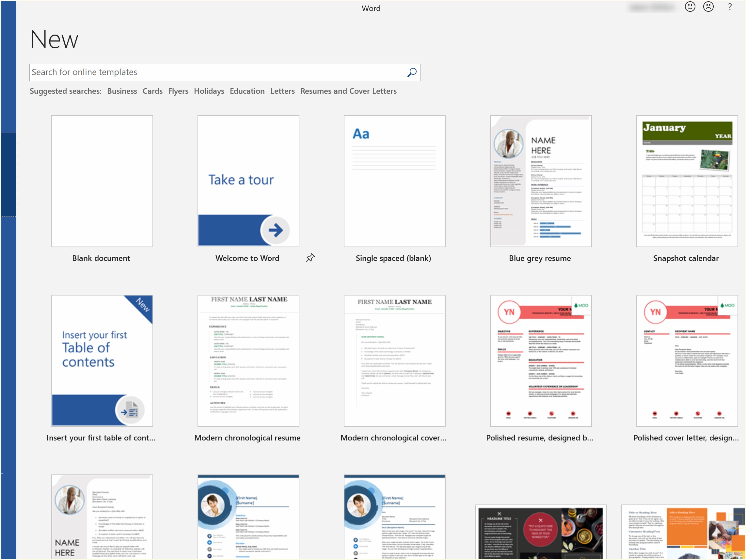Open the 'Welcome to Word' tour template
The height and width of the screenshot is (560, 746).
(247, 181)
